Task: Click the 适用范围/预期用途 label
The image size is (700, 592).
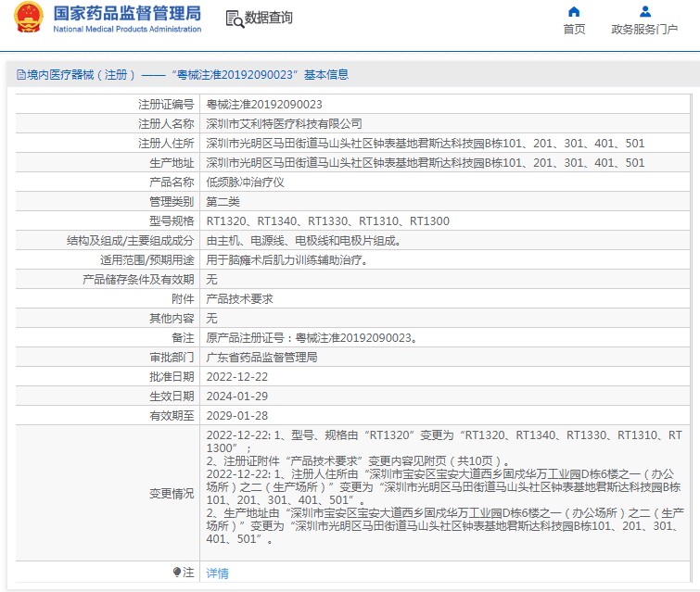Action: tap(146, 260)
